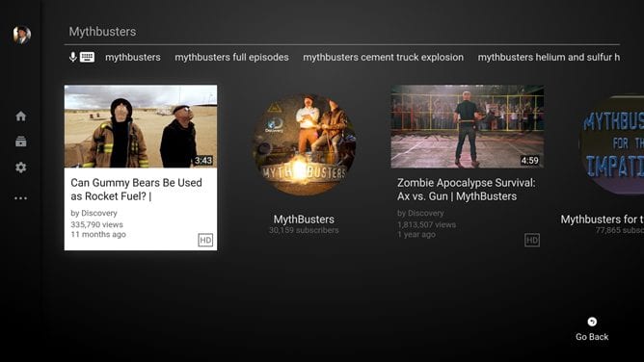Viewport: 644px width, 362px height.
Task: Click the Mythbusters search input field
Action: pos(342,32)
